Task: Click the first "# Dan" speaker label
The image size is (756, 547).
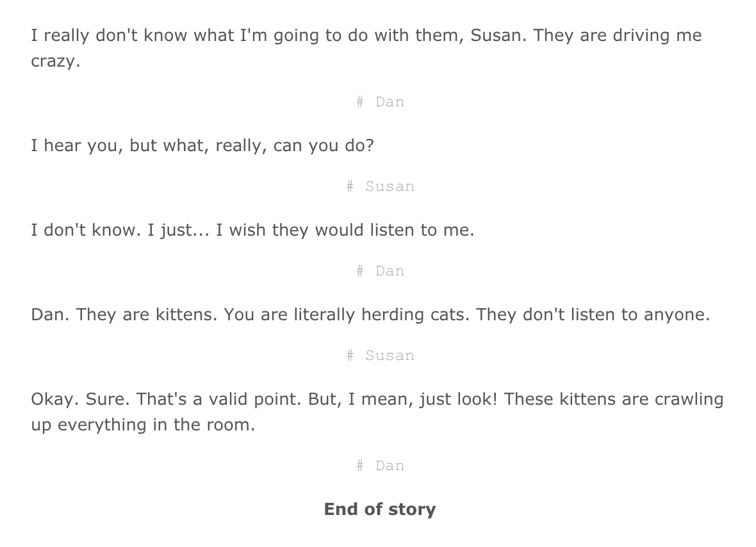Action: pos(380,102)
